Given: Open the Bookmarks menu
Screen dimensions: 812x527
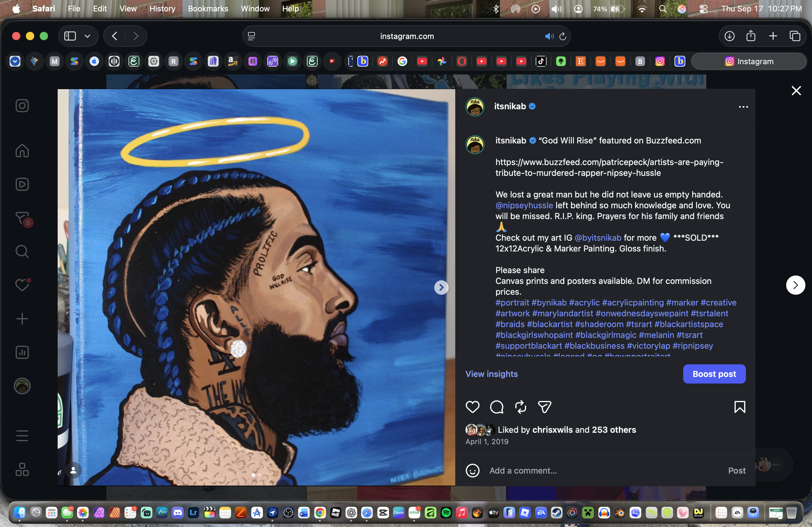Looking at the screenshot, I should coord(208,8).
